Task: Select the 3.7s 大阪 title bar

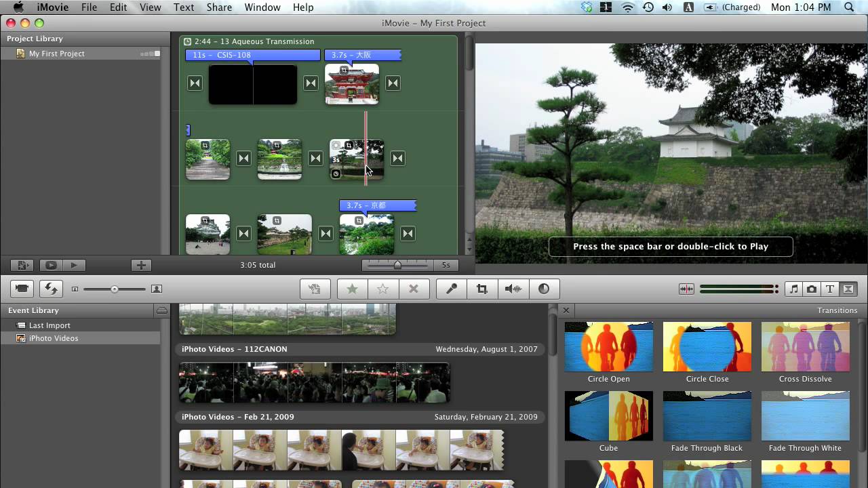Action: 363,55
